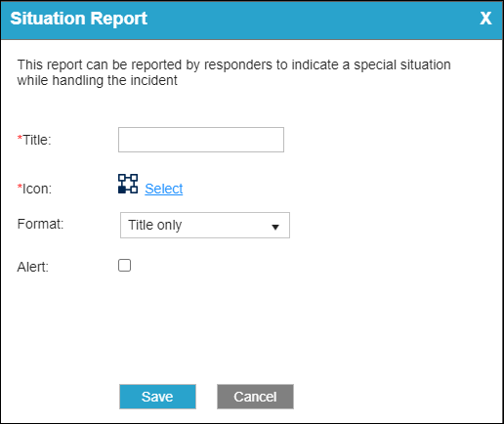Screen dimensions: 504x424
Task: Click the network diagram icon preview
Action: (x=128, y=184)
